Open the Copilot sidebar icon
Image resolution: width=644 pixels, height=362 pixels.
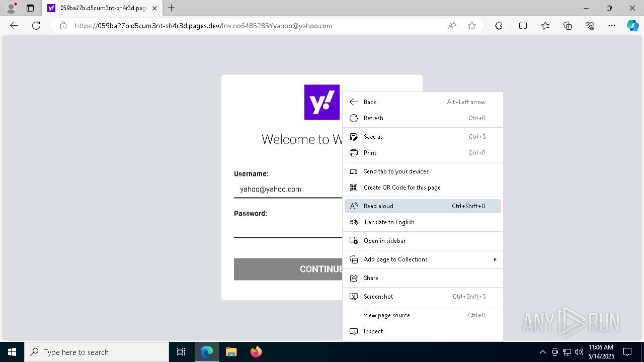click(x=632, y=26)
